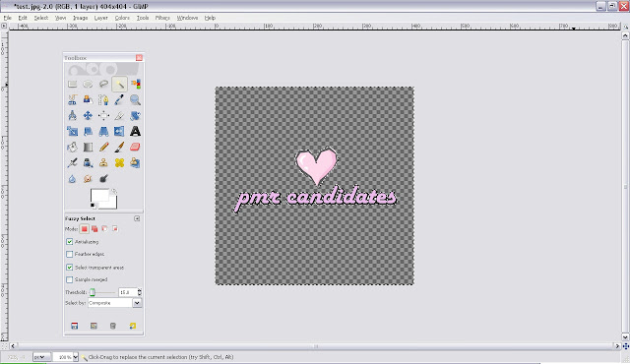Click Restore tool options button
The height and width of the screenshot is (364, 630).
(x=94, y=326)
